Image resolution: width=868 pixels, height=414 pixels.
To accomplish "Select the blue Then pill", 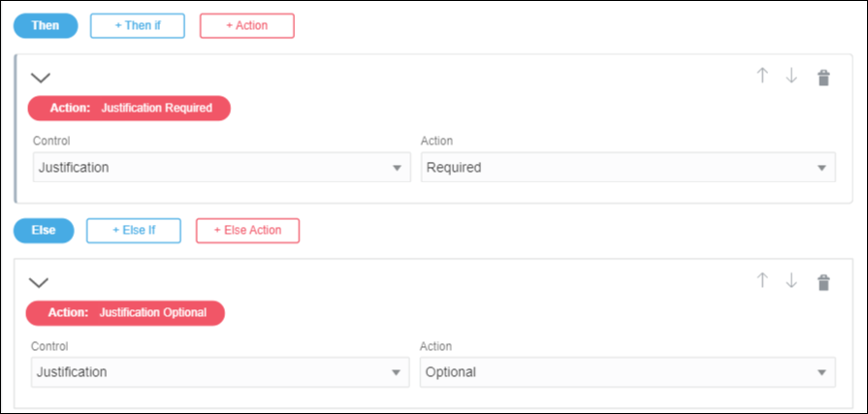I will (x=45, y=25).
